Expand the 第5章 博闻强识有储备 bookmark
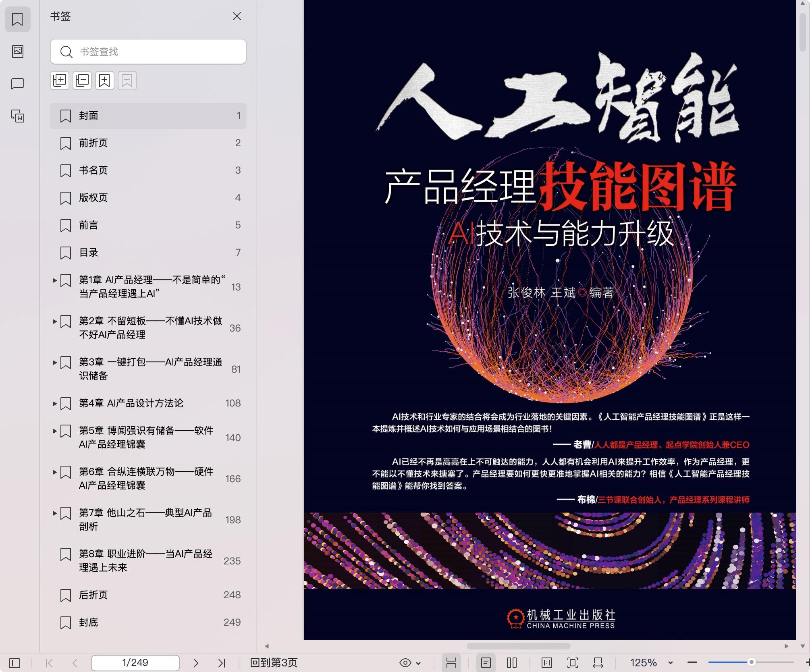This screenshot has height=672, width=810. point(55,431)
